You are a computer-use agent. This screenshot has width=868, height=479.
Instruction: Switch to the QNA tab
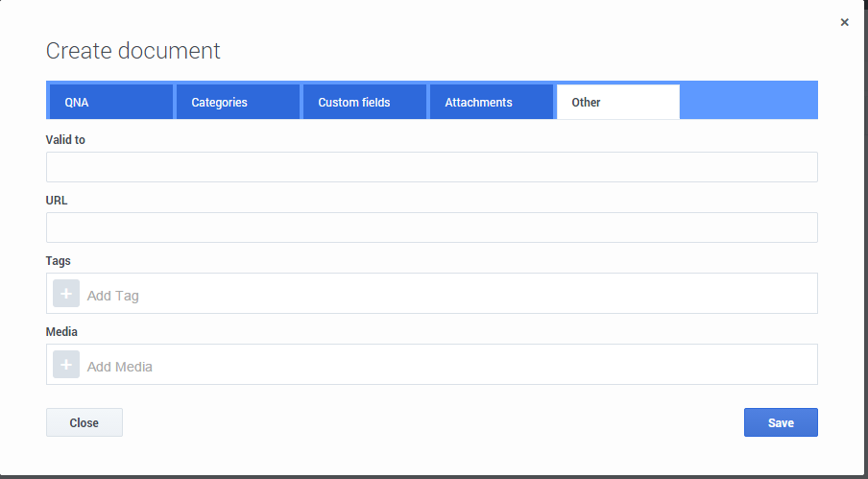(109, 102)
